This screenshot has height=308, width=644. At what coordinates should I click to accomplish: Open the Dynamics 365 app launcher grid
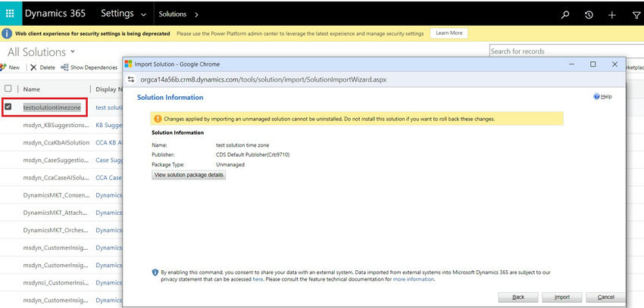coord(10,14)
